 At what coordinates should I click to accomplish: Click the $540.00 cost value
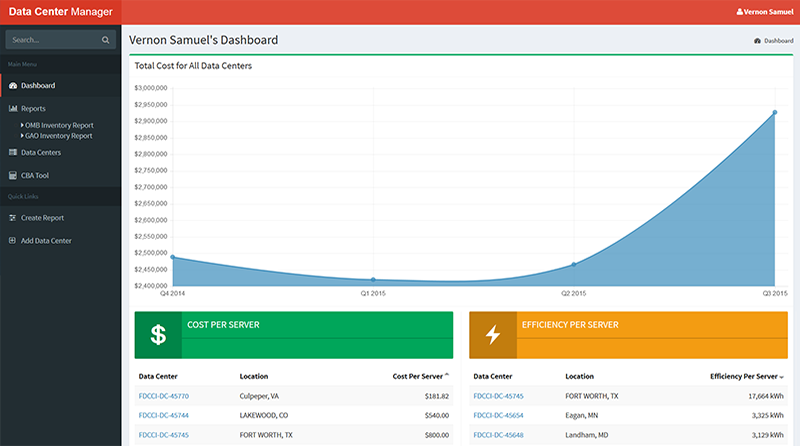pos(437,415)
